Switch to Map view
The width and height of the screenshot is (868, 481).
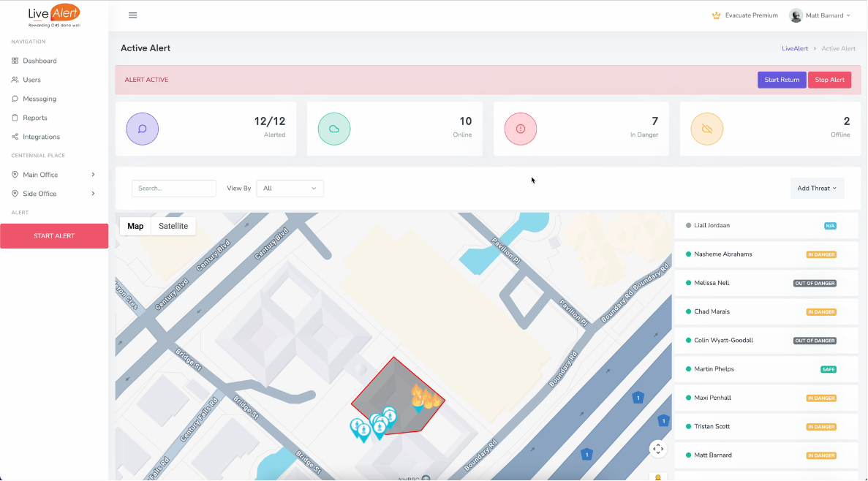(x=135, y=226)
